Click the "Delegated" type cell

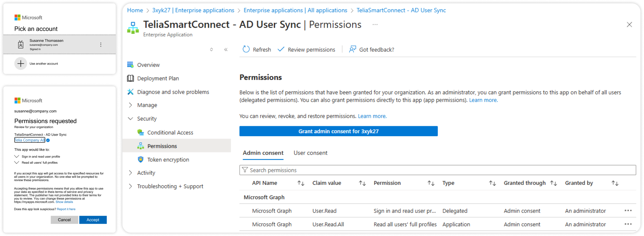[x=455, y=211]
